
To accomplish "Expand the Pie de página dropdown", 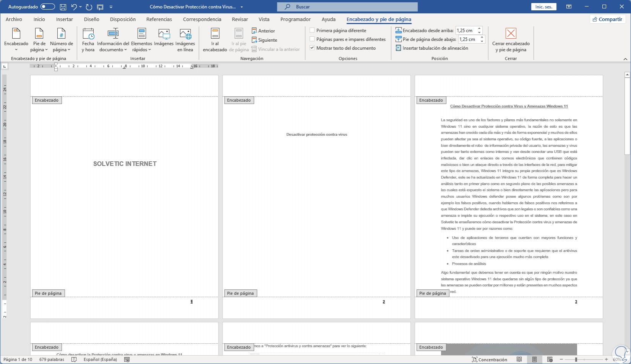I will pyautogui.click(x=39, y=40).
